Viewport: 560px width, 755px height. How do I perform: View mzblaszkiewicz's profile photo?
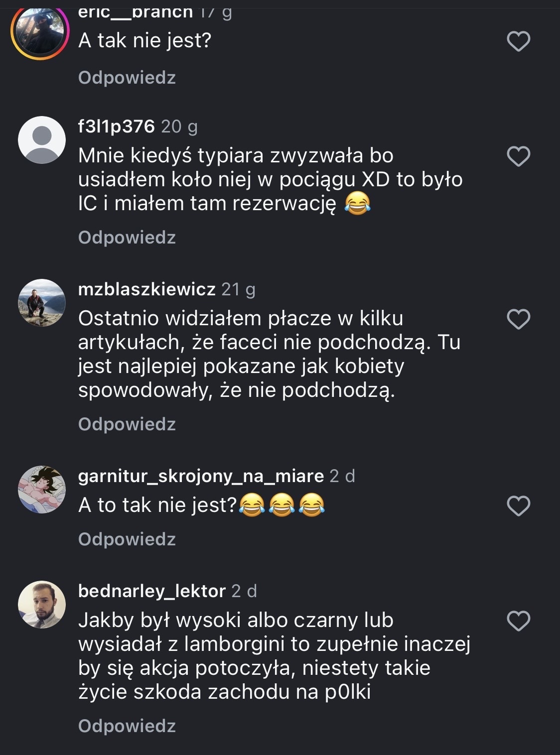pos(42,303)
